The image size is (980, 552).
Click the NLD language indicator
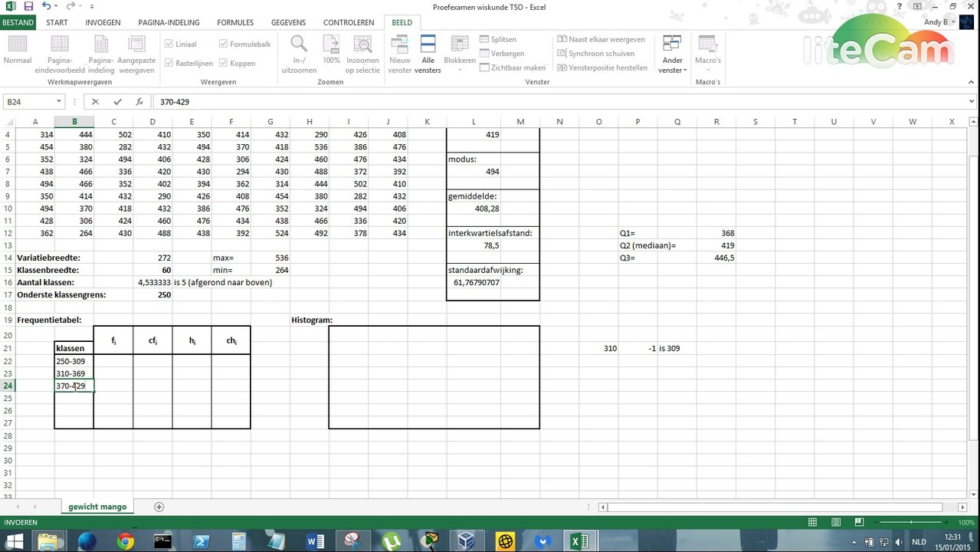pyautogui.click(x=918, y=541)
